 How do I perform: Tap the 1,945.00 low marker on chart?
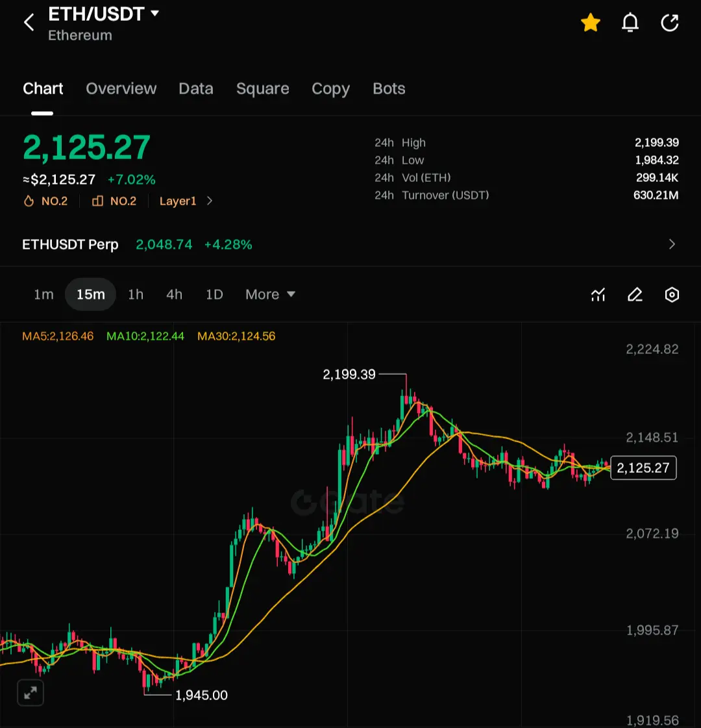tap(201, 695)
